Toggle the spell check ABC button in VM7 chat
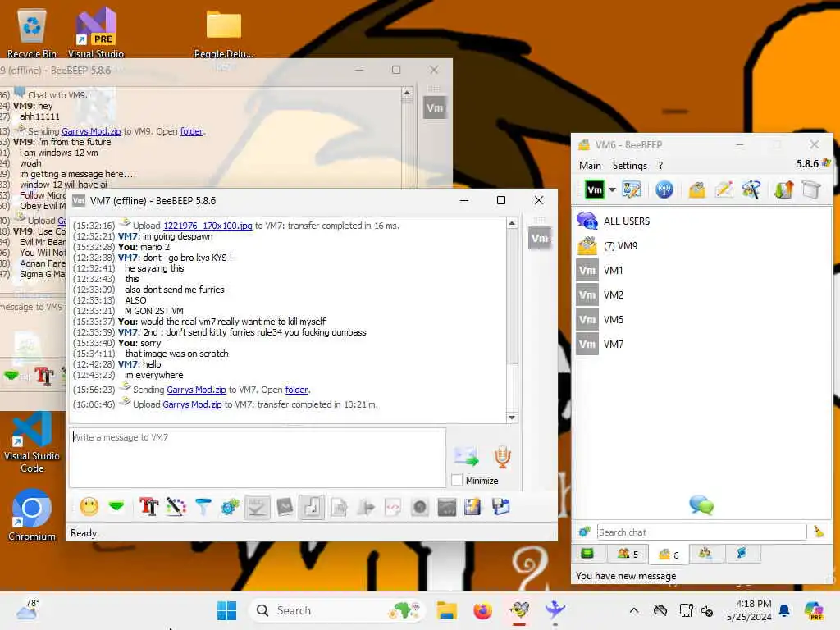 coord(257,507)
